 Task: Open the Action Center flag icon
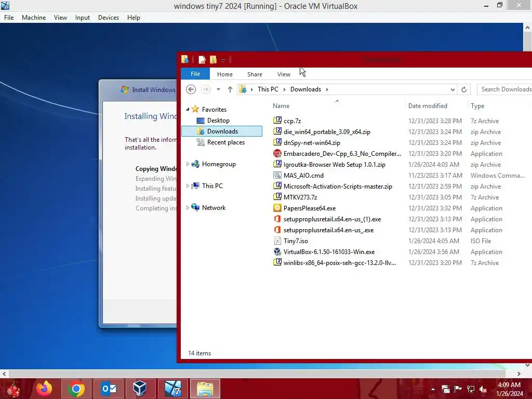458,389
